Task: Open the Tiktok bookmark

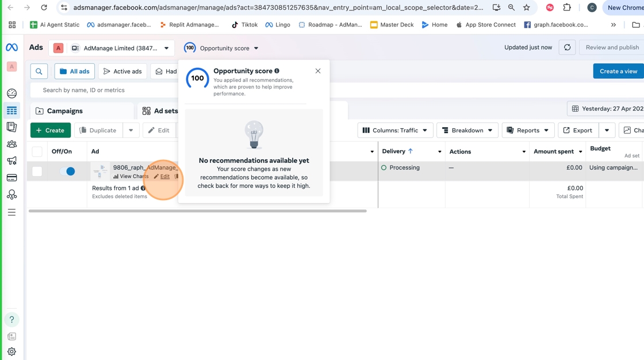Action: click(244, 25)
